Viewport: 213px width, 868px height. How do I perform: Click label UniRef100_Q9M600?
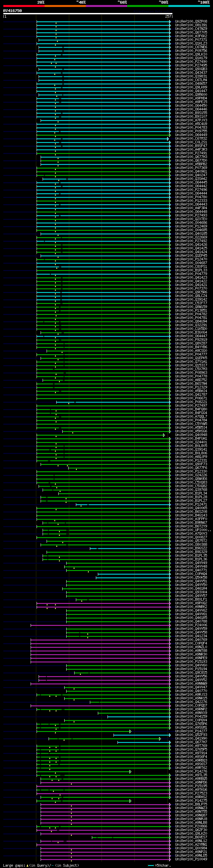point(191,95)
